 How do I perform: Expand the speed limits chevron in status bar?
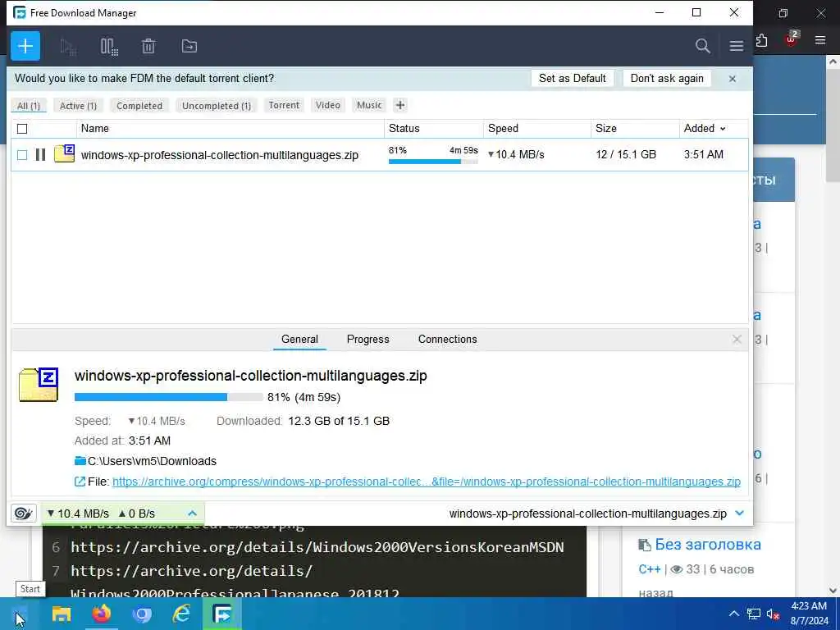pyautogui.click(x=192, y=514)
